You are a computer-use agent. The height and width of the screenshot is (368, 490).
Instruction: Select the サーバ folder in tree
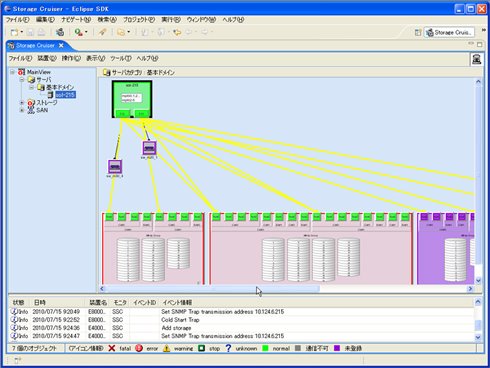tap(44, 80)
